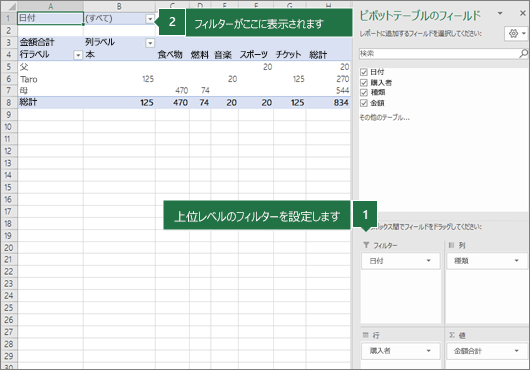Select column A header
This screenshot has width=530, height=370.
(50, 6)
